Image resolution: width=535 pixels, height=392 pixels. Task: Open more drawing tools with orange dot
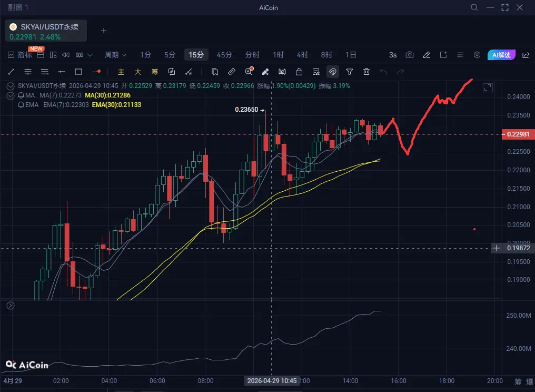coord(96,72)
